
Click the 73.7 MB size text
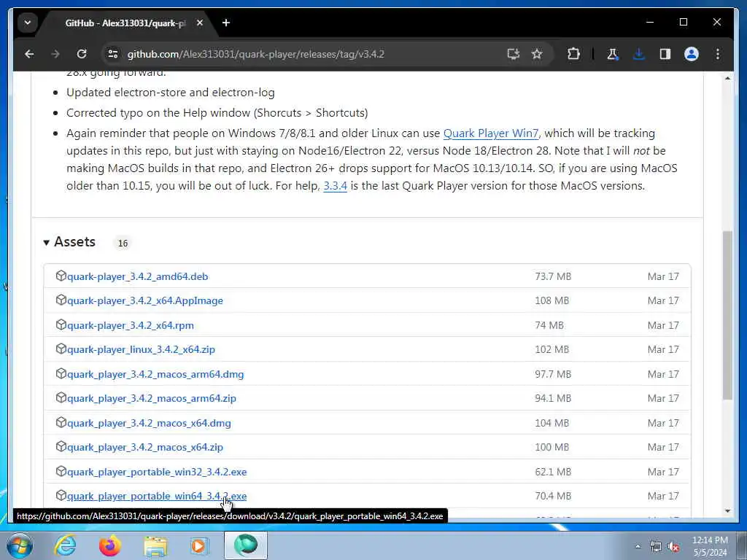coord(553,276)
